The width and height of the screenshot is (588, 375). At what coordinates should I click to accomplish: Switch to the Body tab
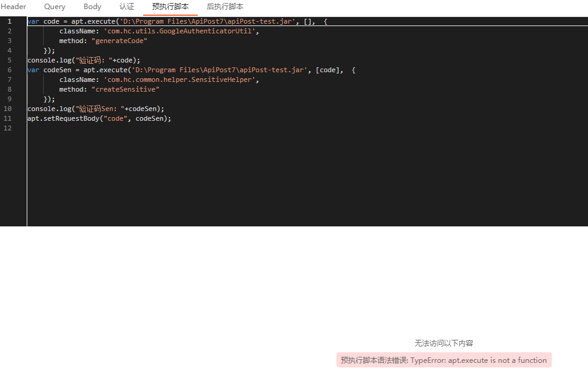click(92, 7)
